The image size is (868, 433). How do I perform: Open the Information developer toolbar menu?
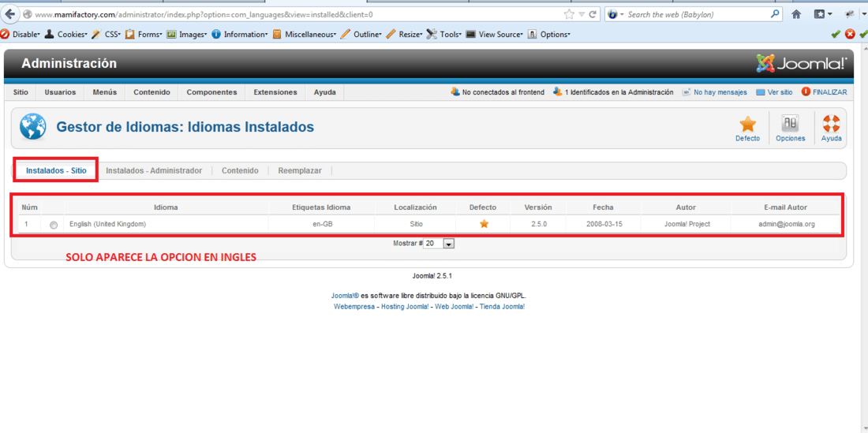click(240, 34)
